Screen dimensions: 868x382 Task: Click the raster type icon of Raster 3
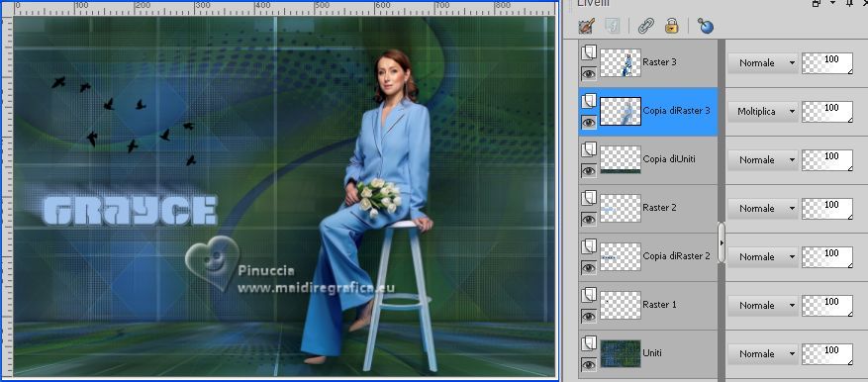click(x=589, y=52)
